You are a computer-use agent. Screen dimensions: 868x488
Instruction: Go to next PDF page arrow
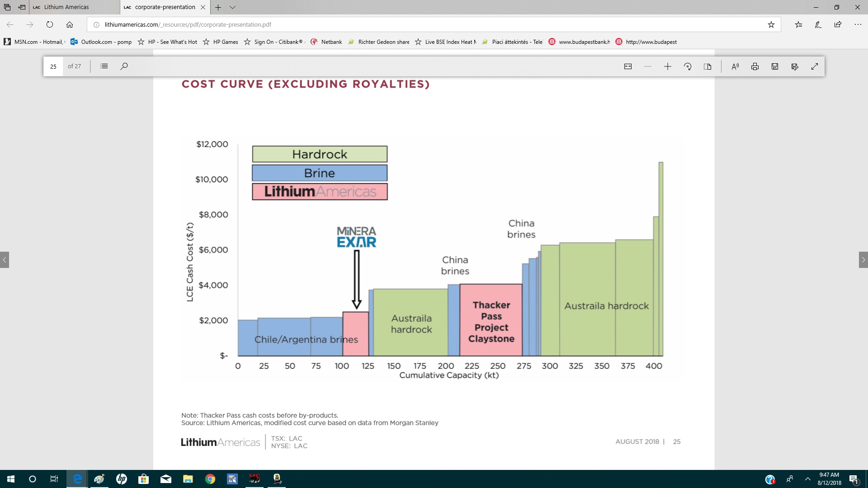(863, 260)
